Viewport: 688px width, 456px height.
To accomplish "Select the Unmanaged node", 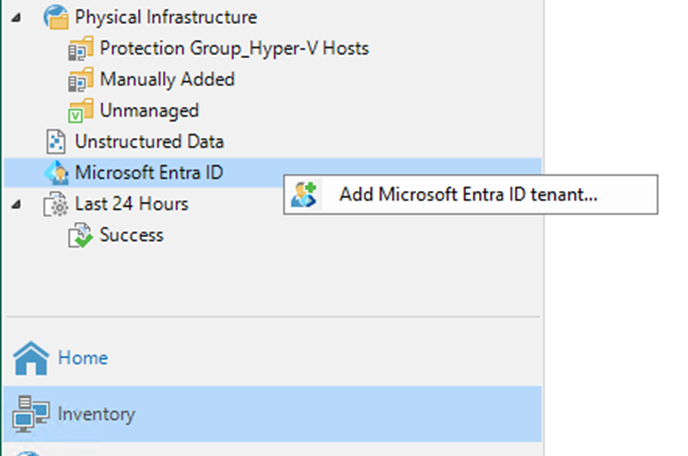I will (149, 111).
